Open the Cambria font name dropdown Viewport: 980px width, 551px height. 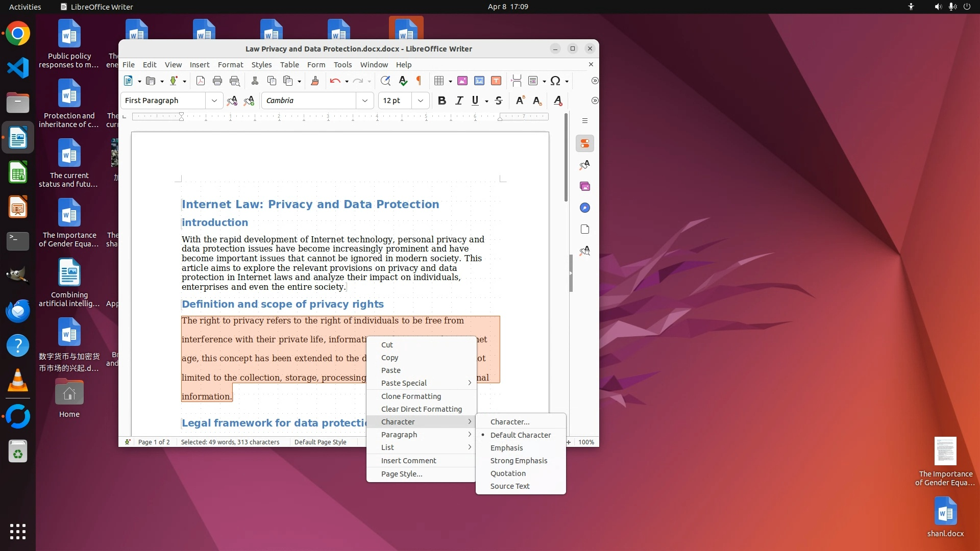[x=365, y=101]
